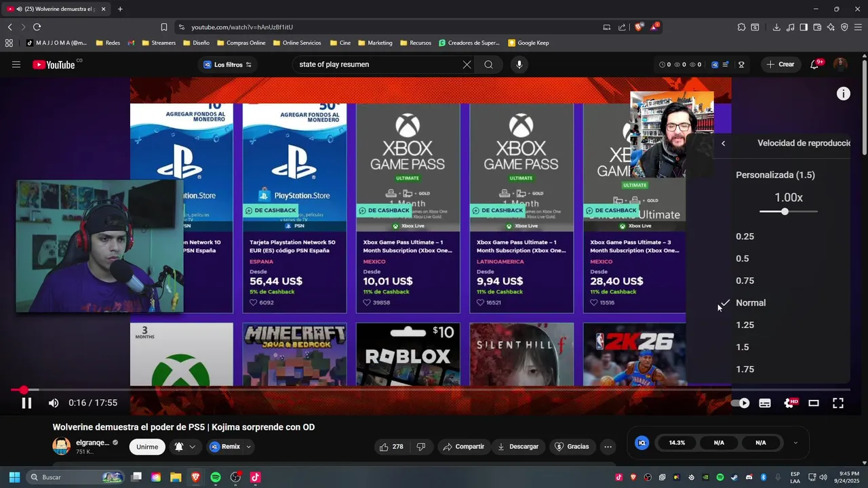Show video info card icon

click(x=843, y=94)
